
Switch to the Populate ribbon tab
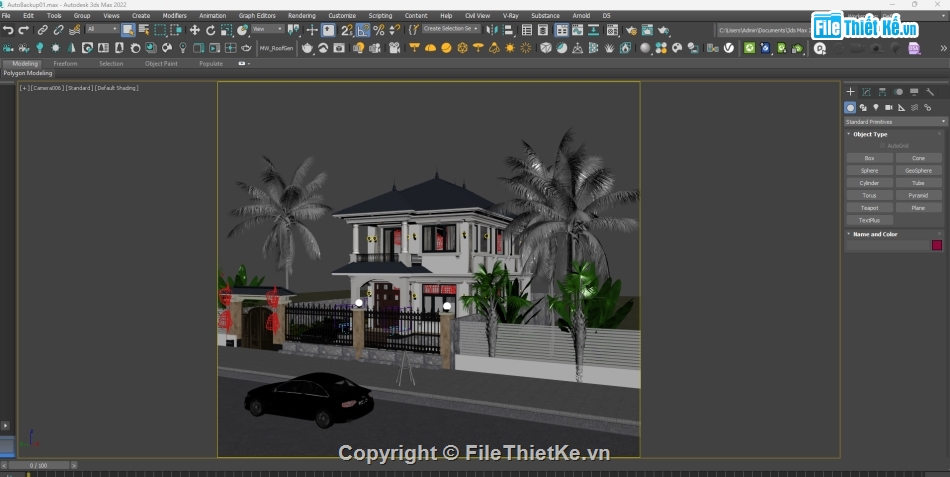pyautogui.click(x=211, y=64)
